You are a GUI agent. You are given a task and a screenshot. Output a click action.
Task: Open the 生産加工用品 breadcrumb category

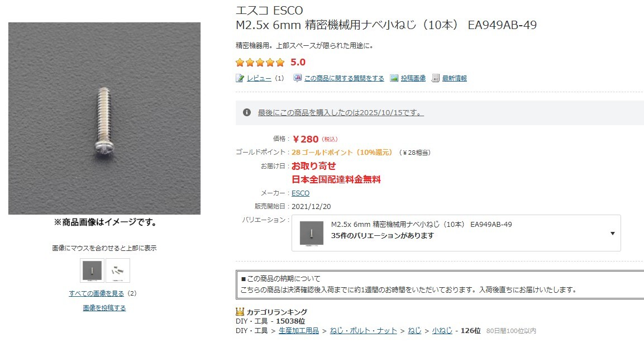pos(299,330)
